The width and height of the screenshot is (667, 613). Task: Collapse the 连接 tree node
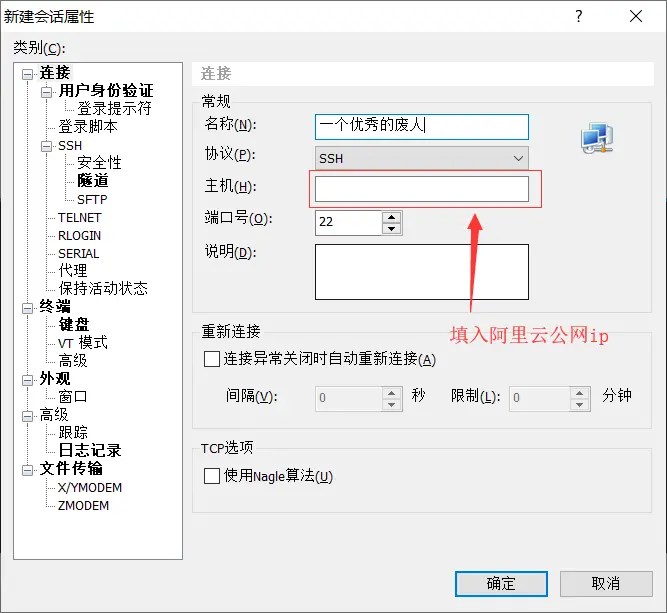27,74
